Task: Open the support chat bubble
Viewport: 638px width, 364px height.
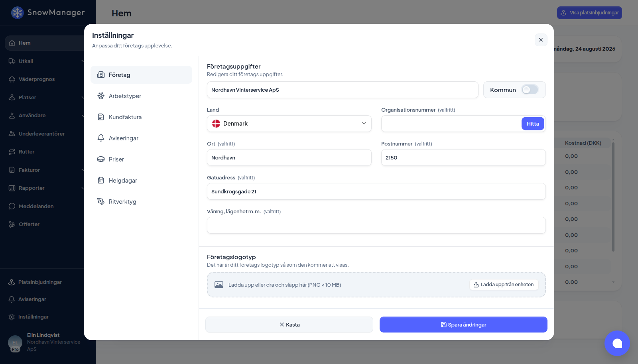Action: pos(617,343)
